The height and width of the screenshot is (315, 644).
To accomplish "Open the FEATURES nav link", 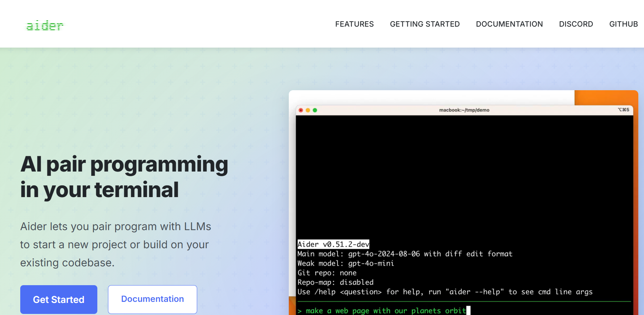I will (355, 24).
